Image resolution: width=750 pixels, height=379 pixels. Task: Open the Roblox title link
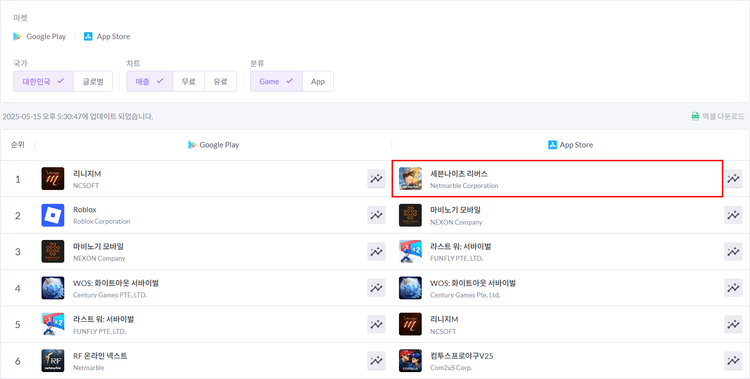pos(85,210)
